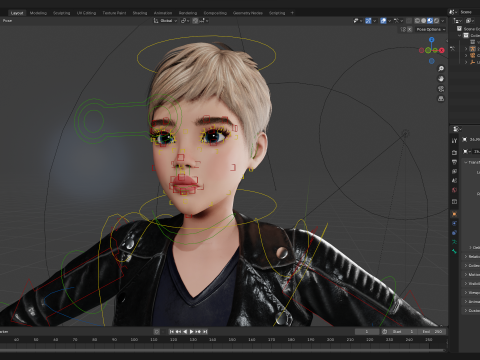Click frame 130 on the timeline ruler
Image resolution: width=480 pixels, height=360 pixels.
click(x=193, y=340)
